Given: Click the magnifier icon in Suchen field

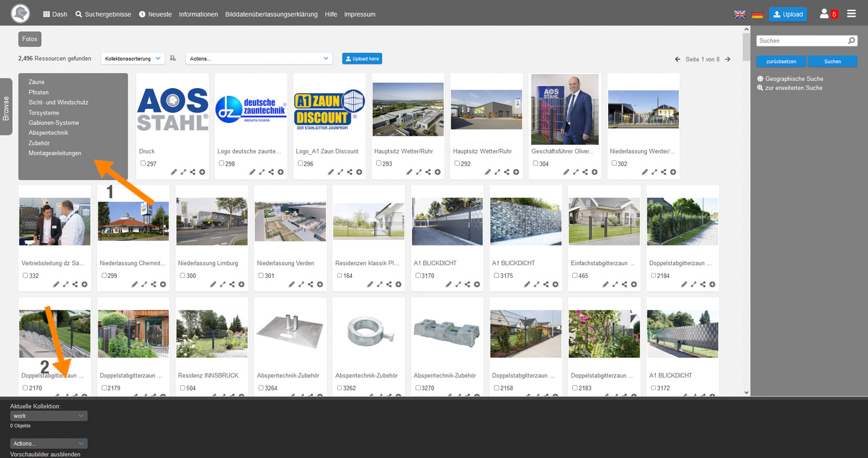Looking at the screenshot, I should pyautogui.click(x=851, y=41).
